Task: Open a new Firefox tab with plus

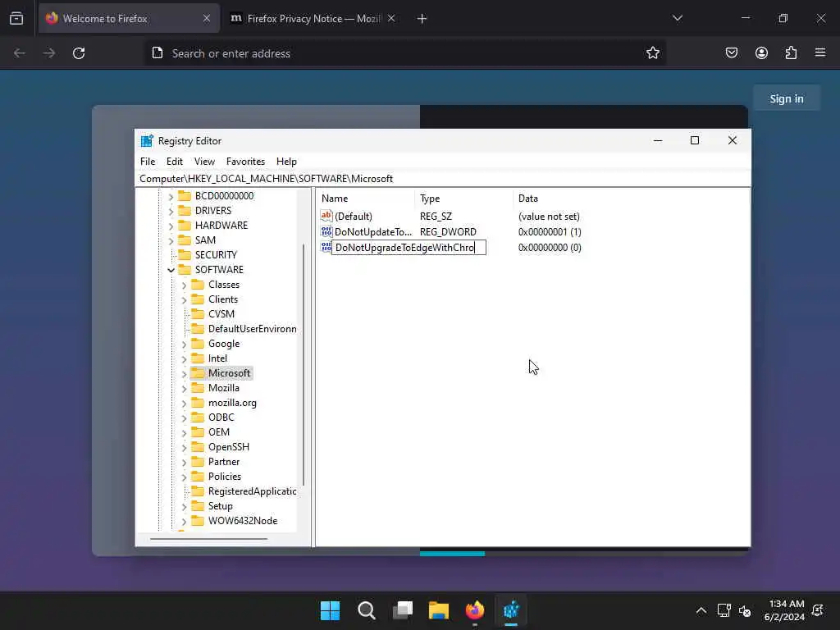Action: [422, 19]
